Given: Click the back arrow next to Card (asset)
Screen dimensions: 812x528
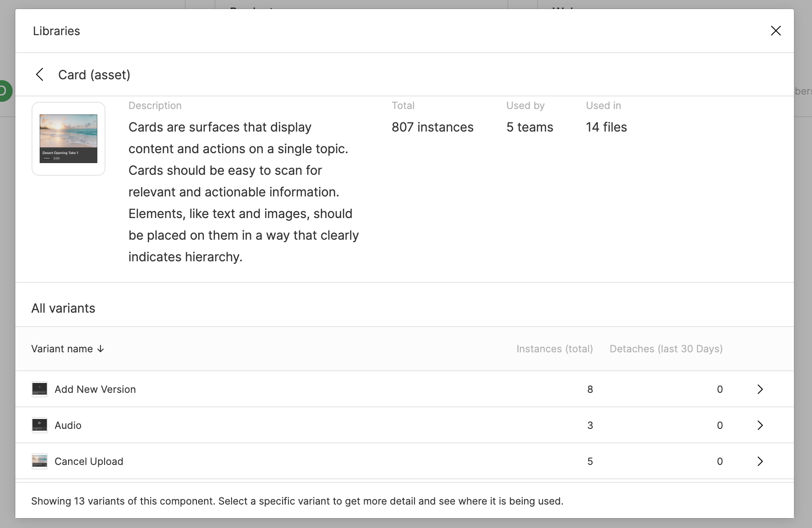Looking at the screenshot, I should (40, 75).
